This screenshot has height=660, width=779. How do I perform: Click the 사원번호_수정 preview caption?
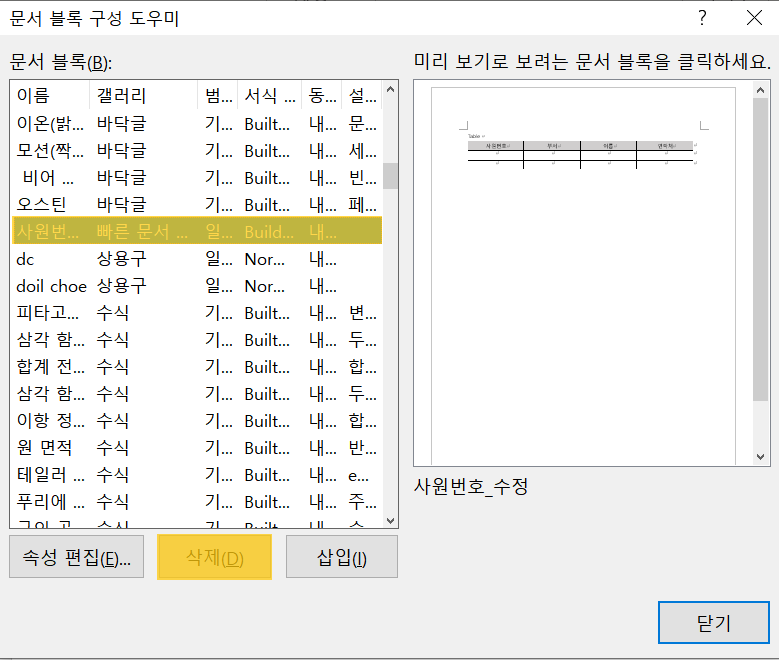(471, 486)
